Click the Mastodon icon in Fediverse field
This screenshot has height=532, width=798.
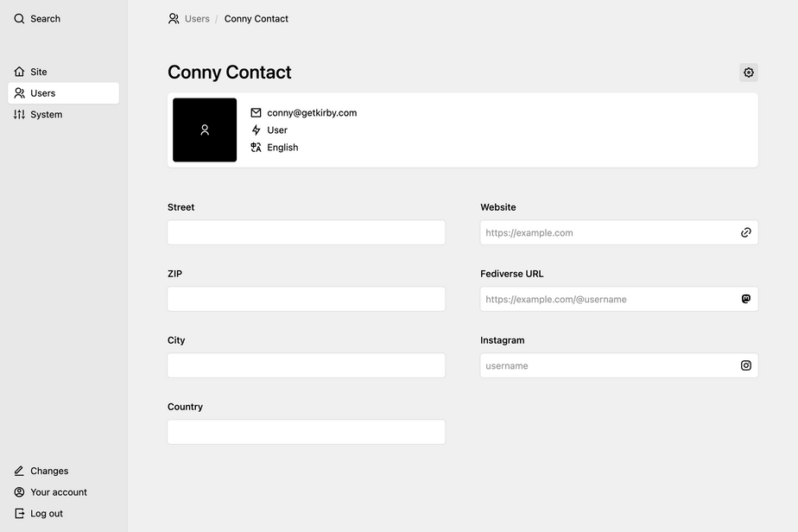pos(746,299)
